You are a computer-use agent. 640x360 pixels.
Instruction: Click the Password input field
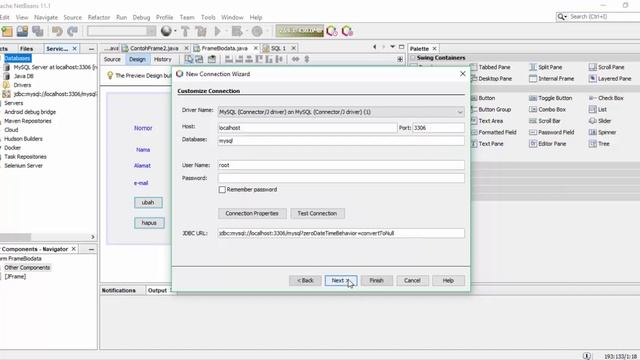[x=341, y=178]
